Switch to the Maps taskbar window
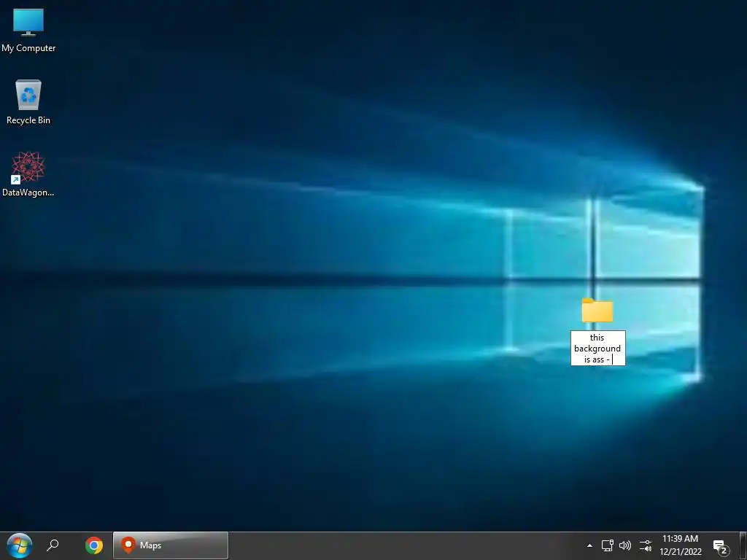The height and width of the screenshot is (560, 747). click(x=171, y=545)
